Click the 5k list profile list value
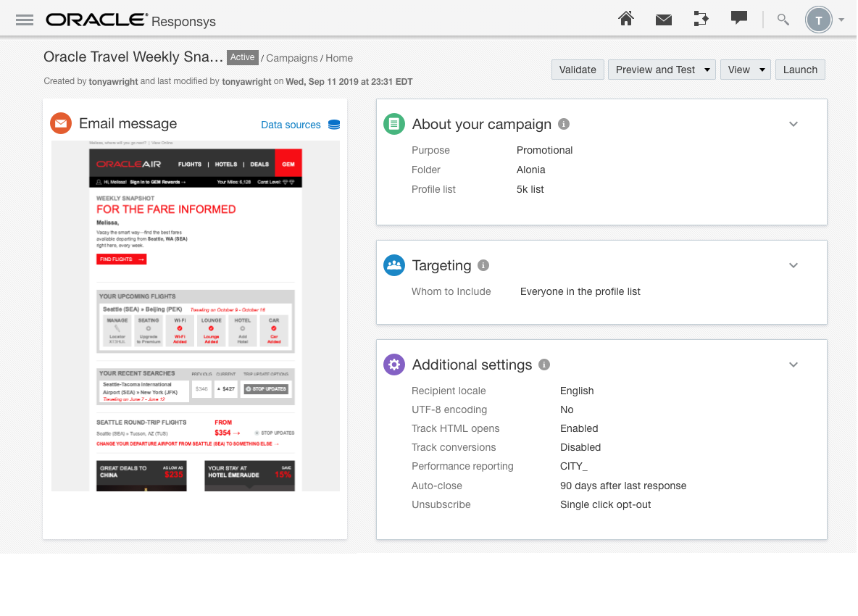 pyautogui.click(x=530, y=189)
